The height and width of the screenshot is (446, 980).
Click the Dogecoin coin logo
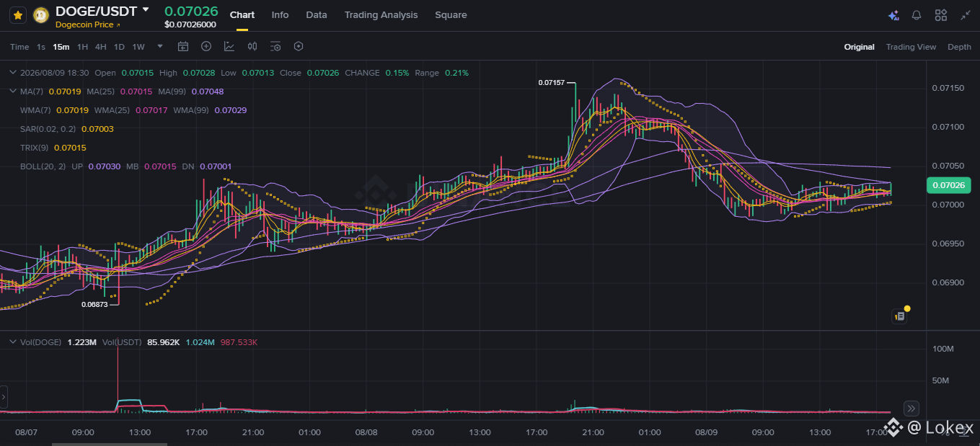tap(41, 14)
